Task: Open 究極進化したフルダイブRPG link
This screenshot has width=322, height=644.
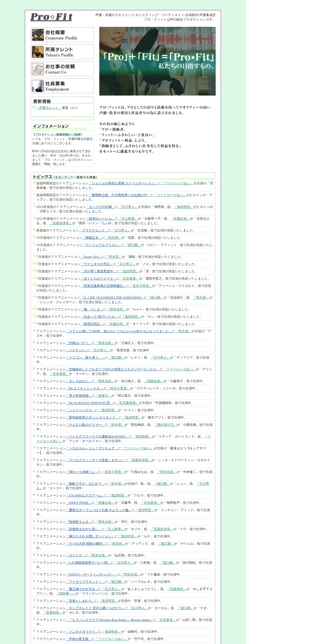Action: [x=113, y=369]
